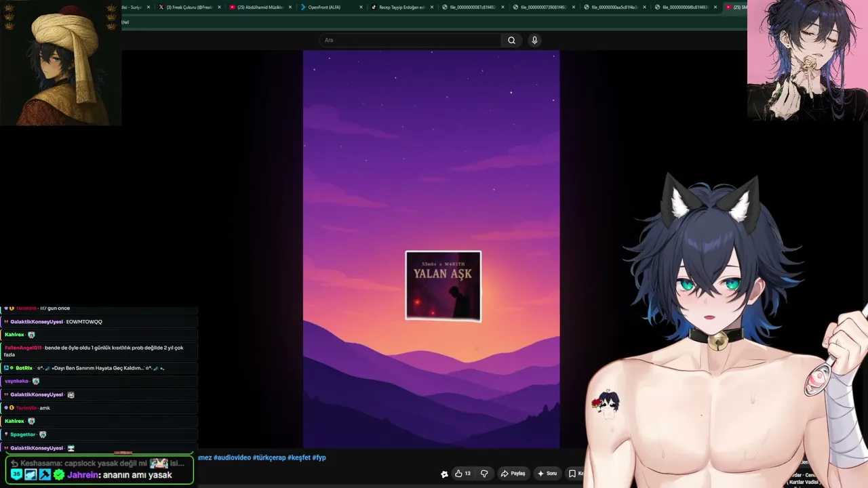
Task: Share the video using Paylaş
Action: [x=513, y=474]
